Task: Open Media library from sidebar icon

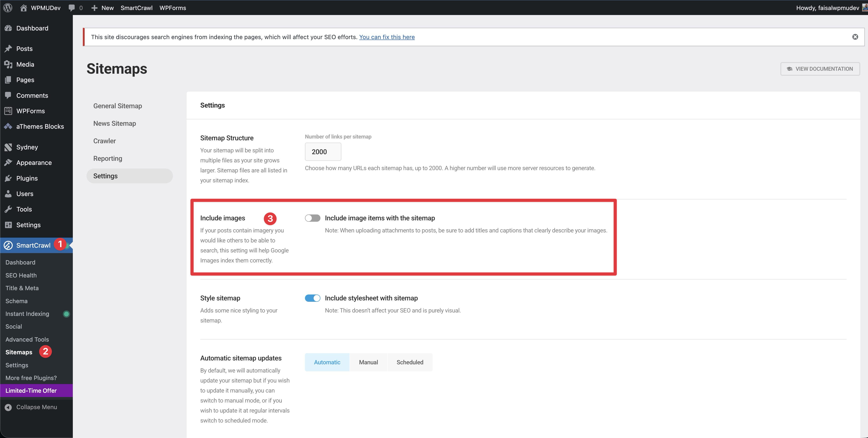Action: pos(8,64)
